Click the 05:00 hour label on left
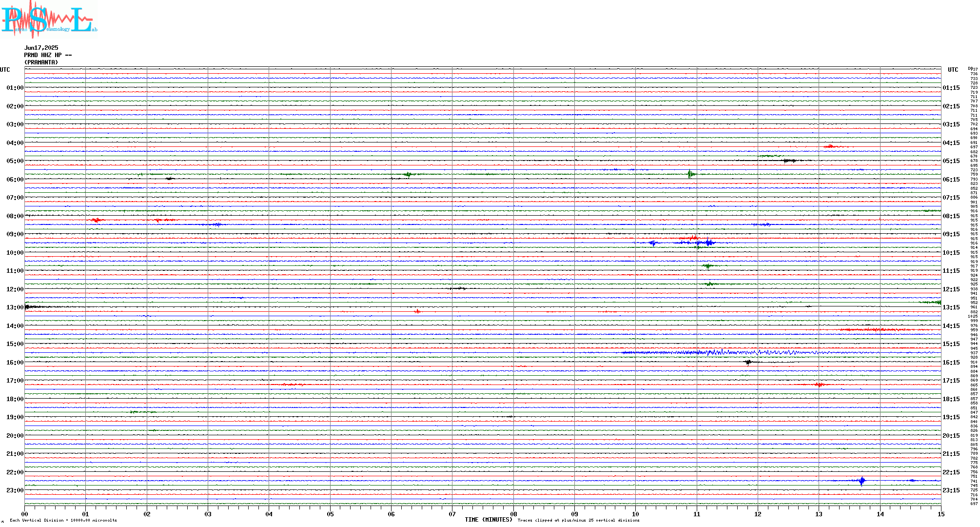Viewport: 980px width, 527px height. tap(15, 161)
